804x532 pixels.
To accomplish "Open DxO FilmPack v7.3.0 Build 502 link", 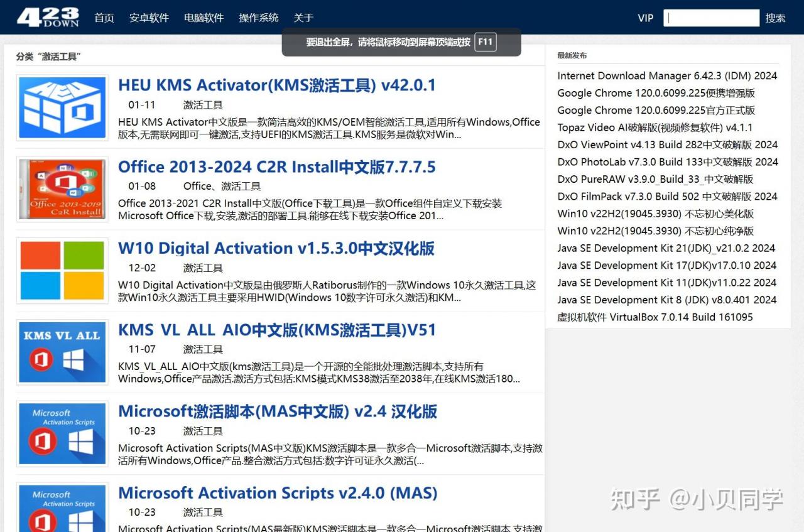I will (x=667, y=197).
